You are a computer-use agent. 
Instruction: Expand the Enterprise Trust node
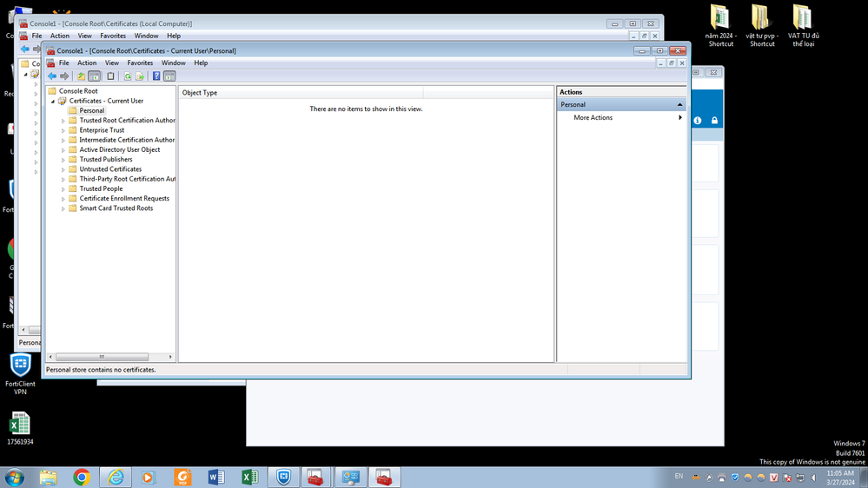(x=63, y=130)
